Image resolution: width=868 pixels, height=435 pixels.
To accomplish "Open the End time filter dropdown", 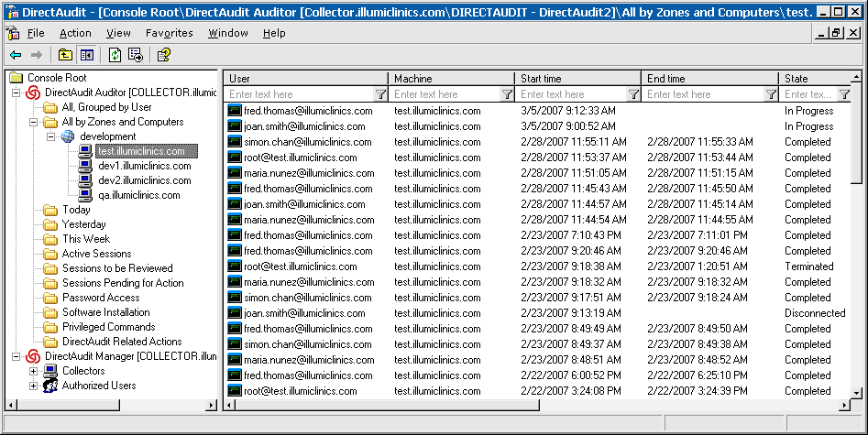I will point(771,94).
